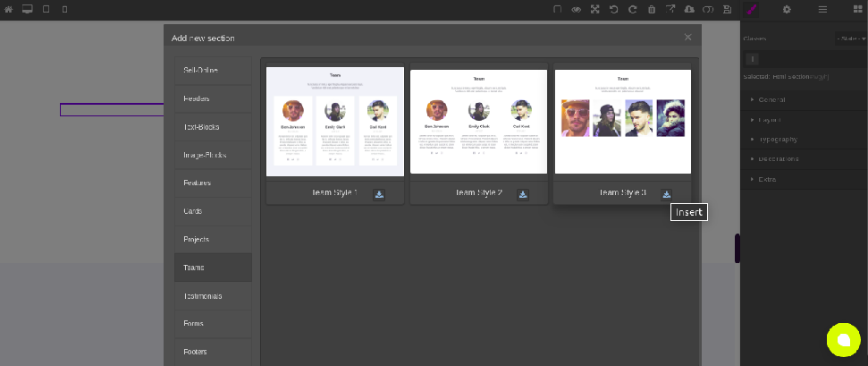Click the canvas vertical scrollbar handle

(x=737, y=249)
